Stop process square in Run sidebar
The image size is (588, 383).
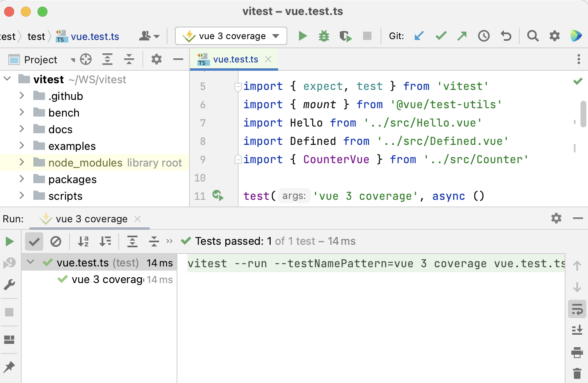click(9, 312)
